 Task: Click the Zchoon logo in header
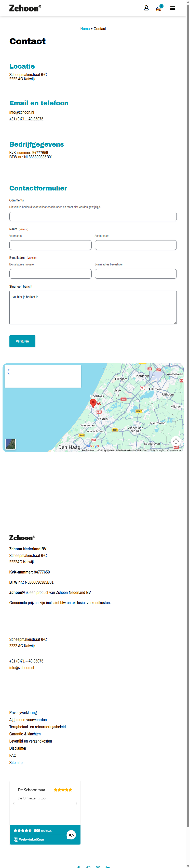(25, 8)
